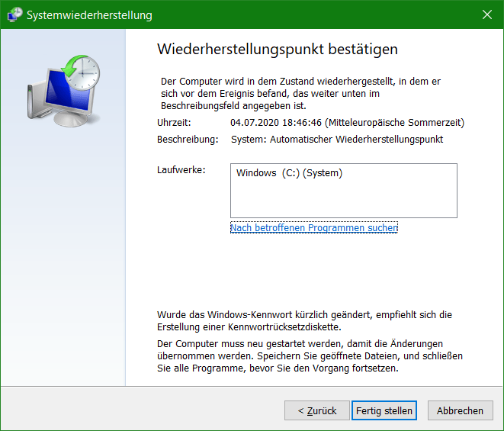Select Windows (C:) (System) drive entry

point(289,173)
